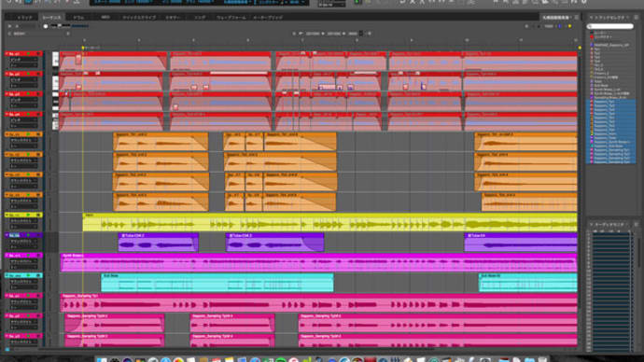
Task: Click the icon at right of yellow track header
Action: click(x=38, y=215)
